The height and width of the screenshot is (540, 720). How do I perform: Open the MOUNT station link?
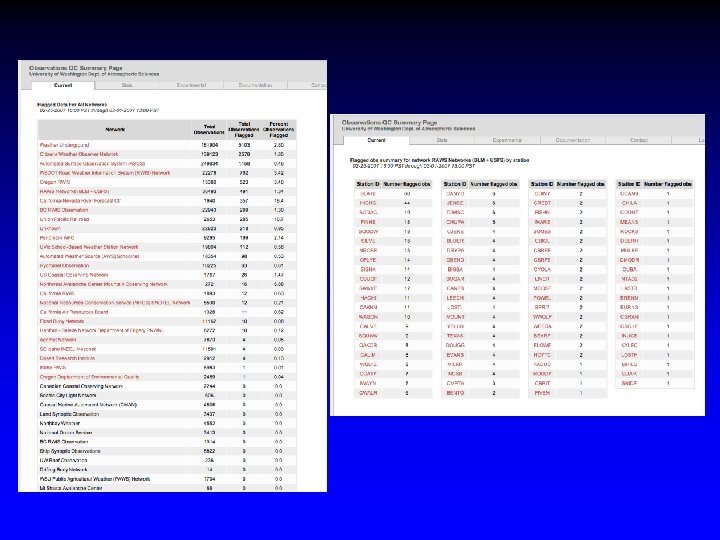[455, 317]
